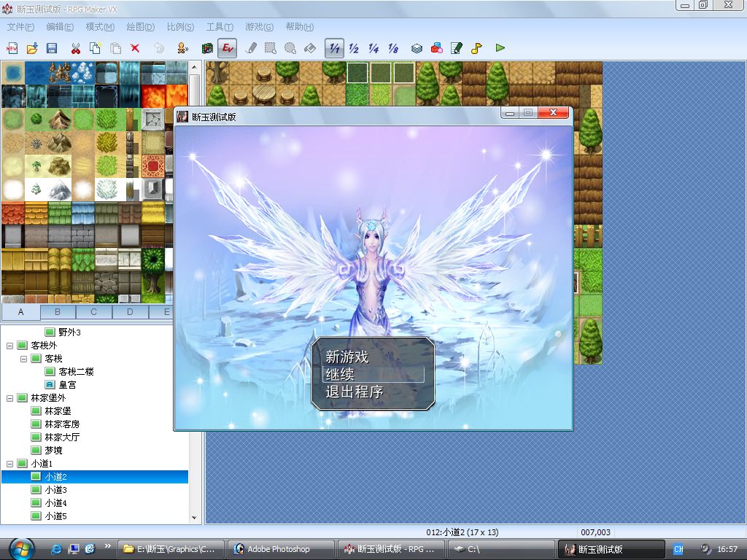Screen dimensions: 747x560
Task: Open the Script Editor
Action: 457,48
